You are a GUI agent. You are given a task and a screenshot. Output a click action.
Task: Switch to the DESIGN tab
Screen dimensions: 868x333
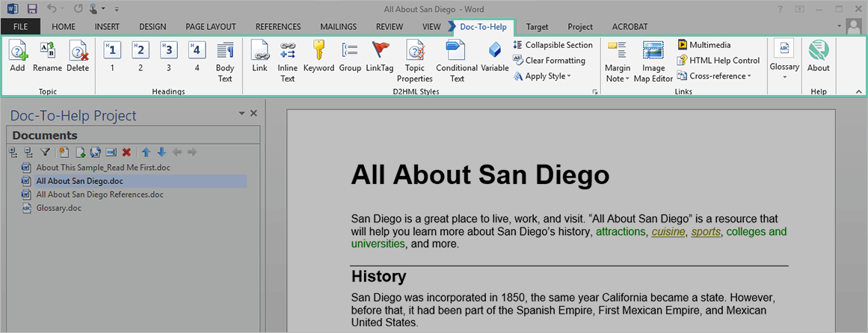[153, 26]
